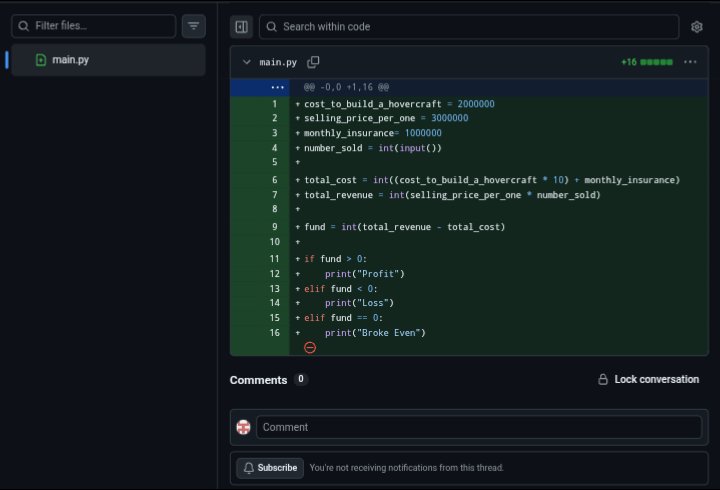Click the elif fund == 0: line
This screenshot has height=490, width=720.
[x=343, y=318]
